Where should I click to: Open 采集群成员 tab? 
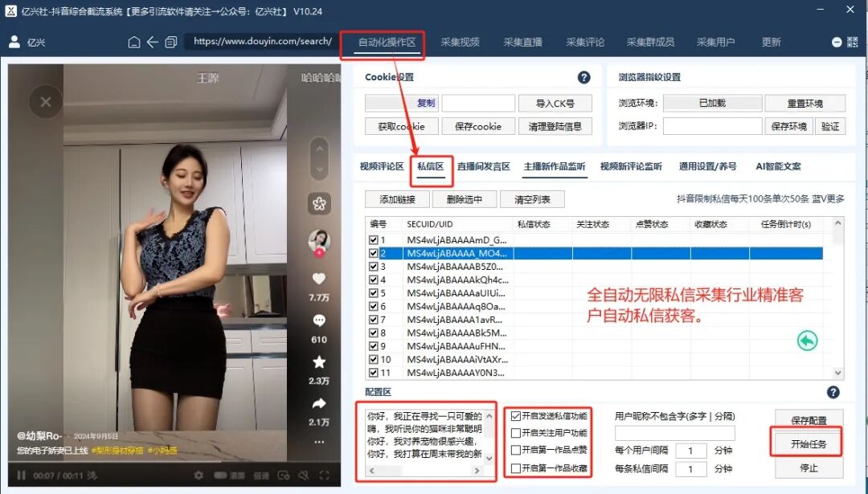coord(650,42)
